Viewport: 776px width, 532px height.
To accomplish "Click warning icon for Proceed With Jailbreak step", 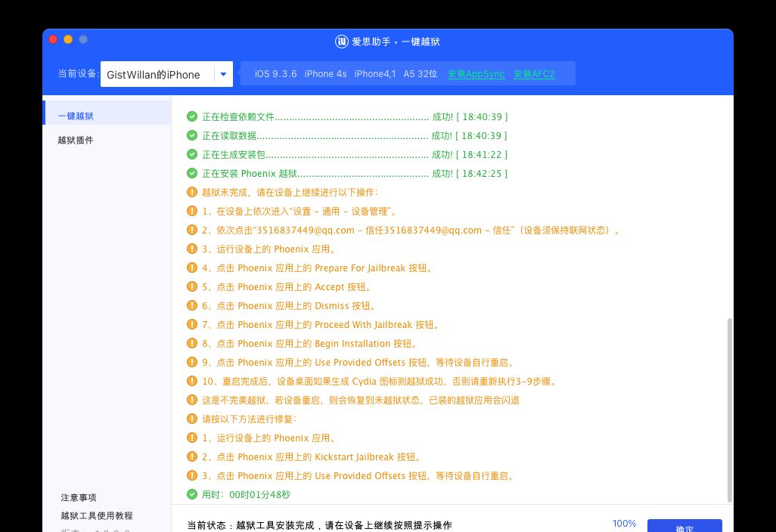I will point(192,324).
